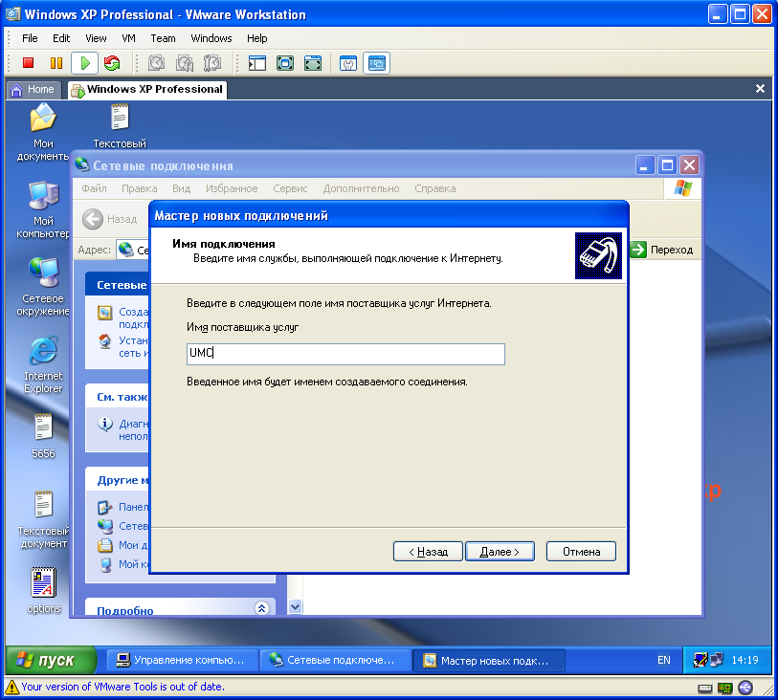Image resolution: width=778 pixels, height=700 pixels.
Task: Click the scroll down arrow in side panel
Action: (x=296, y=606)
